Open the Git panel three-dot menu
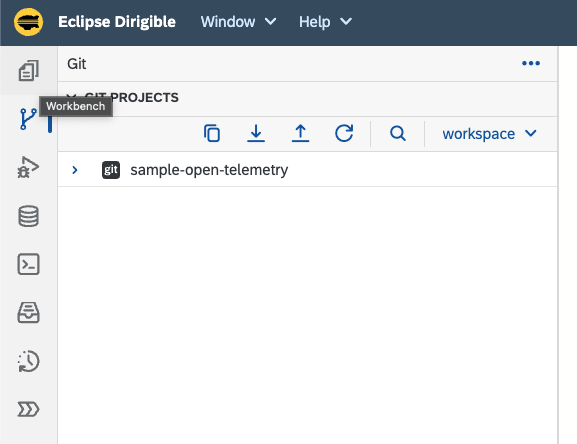577x444 pixels. (x=531, y=64)
